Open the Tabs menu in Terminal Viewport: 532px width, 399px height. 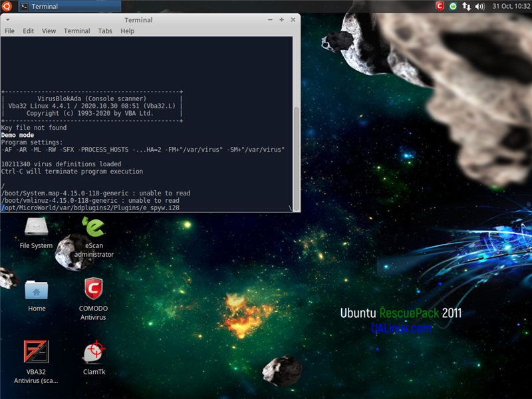tap(105, 31)
